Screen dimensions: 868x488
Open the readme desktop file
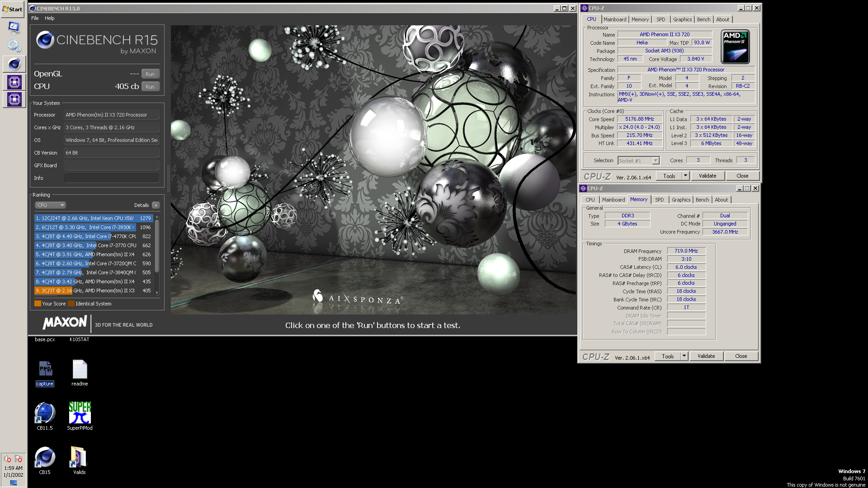point(80,373)
